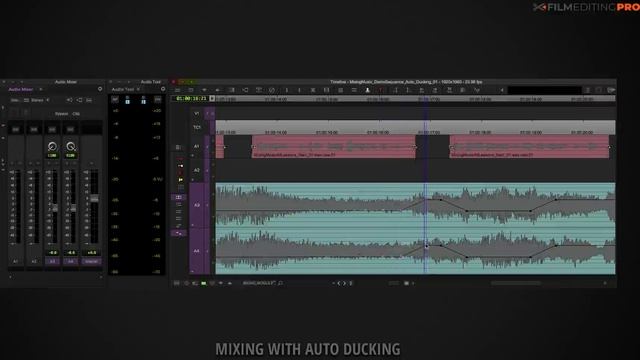This screenshot has height=360, width=640.
Task: Open the Audio Mixer panel options menu icon
Action: pos(100,89)
